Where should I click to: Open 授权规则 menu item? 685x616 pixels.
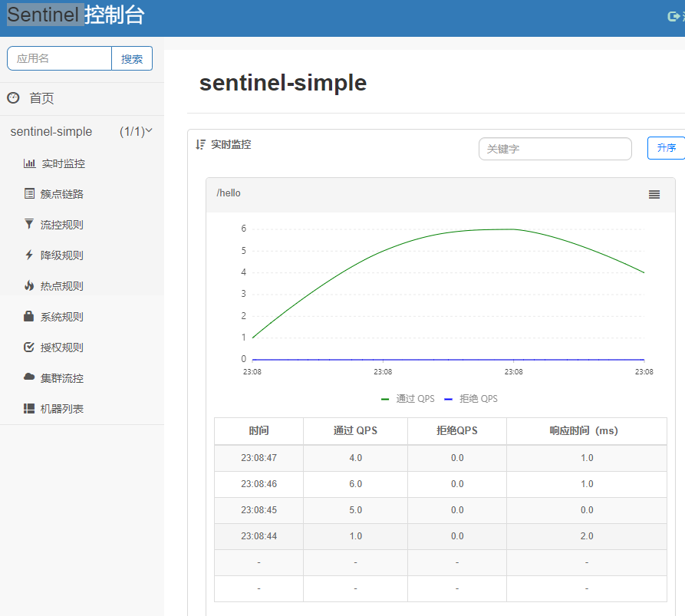pyautogui.click(x=62, y=348)
